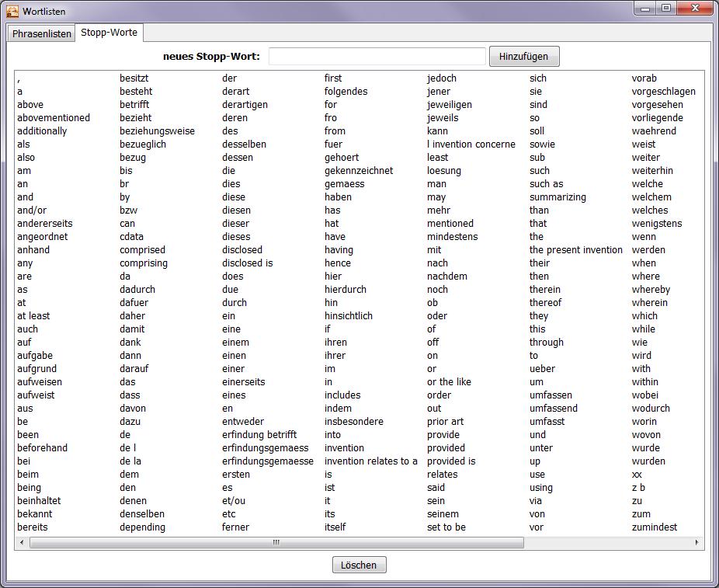The image size is (719, 588).
Task: Select the stop word 'umfassend'
Action: [554, 409]
